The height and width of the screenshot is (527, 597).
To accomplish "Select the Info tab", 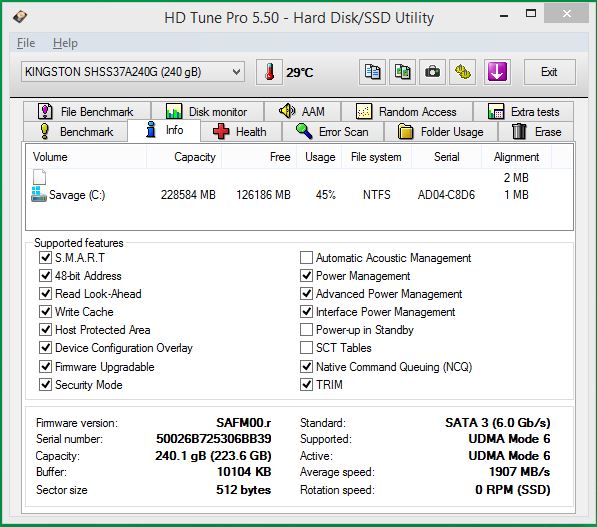I will coord(164,130).
